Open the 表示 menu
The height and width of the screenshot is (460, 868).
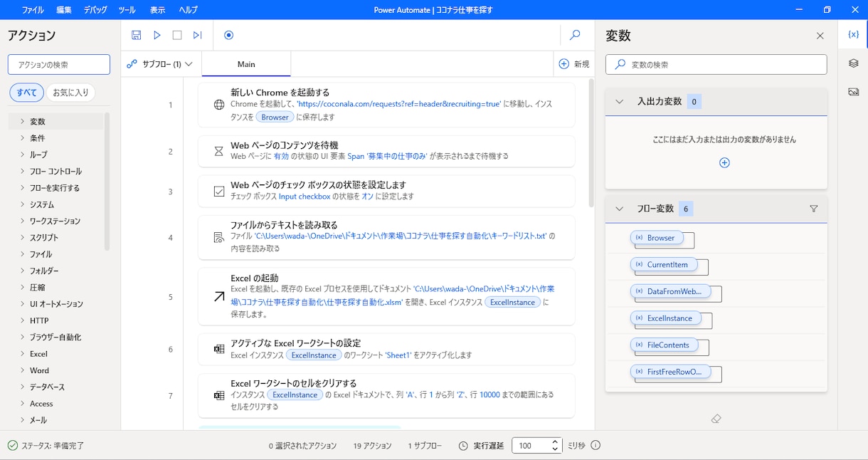[x=158, y=10]
